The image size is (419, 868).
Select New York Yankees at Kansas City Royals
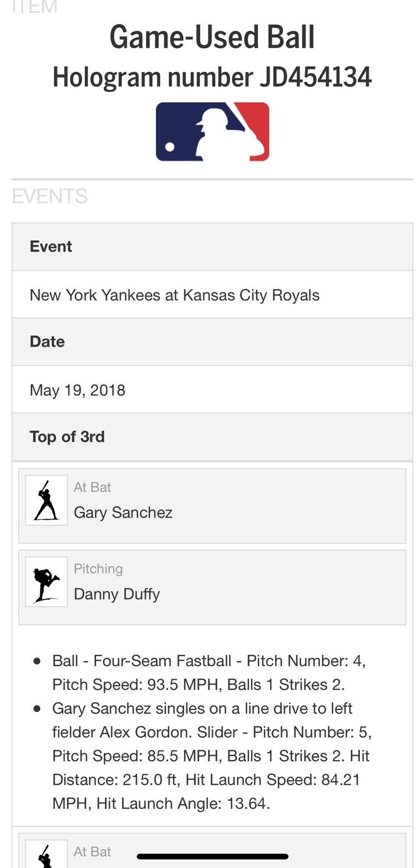click(174, 295)
